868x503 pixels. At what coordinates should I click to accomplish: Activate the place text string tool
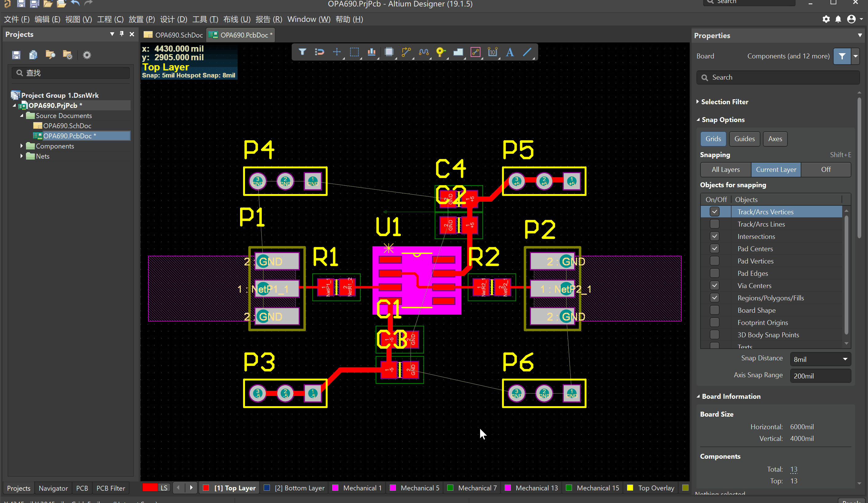pos(509,52)
